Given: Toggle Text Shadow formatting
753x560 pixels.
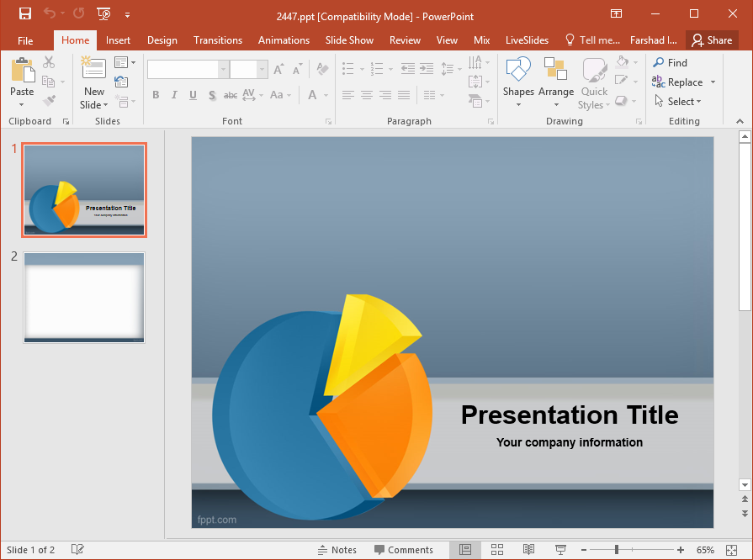Looking at the screenshot, I should 212,95.
